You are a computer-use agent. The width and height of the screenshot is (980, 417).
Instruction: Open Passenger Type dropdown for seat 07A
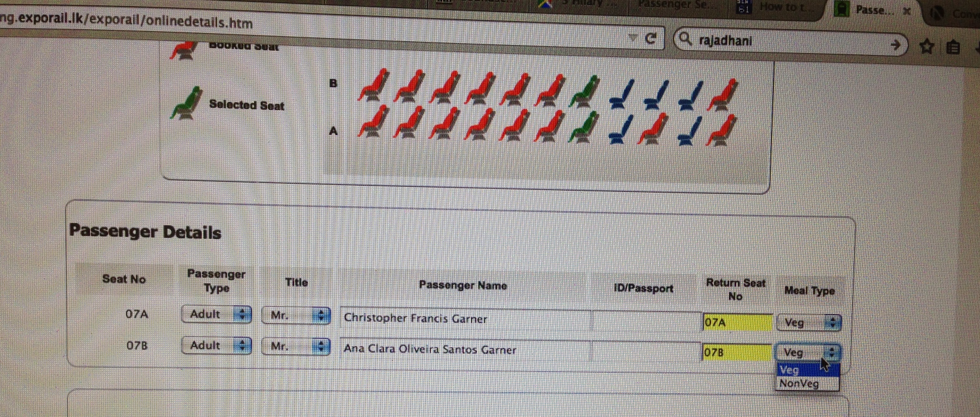click(x=216, y=314)
